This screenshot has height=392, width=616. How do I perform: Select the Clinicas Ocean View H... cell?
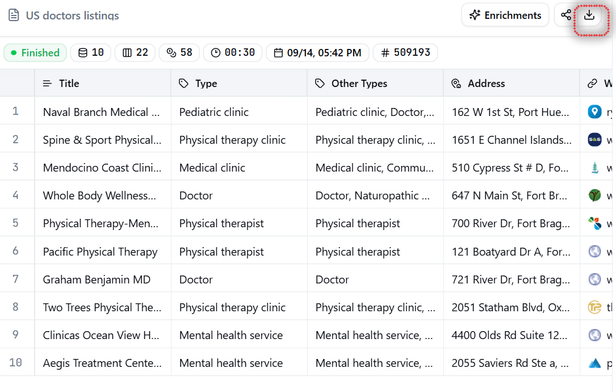(x=103, y=335)
